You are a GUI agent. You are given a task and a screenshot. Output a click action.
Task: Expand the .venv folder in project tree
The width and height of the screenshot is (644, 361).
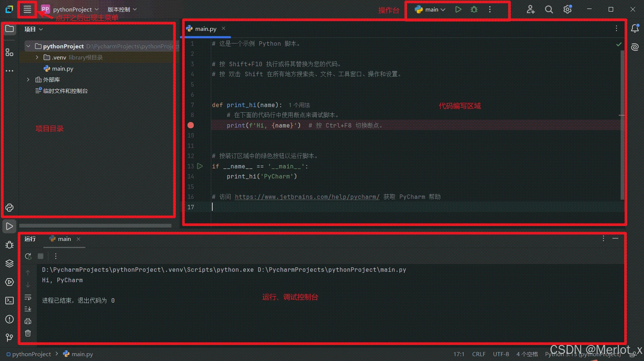pos(37,57)
